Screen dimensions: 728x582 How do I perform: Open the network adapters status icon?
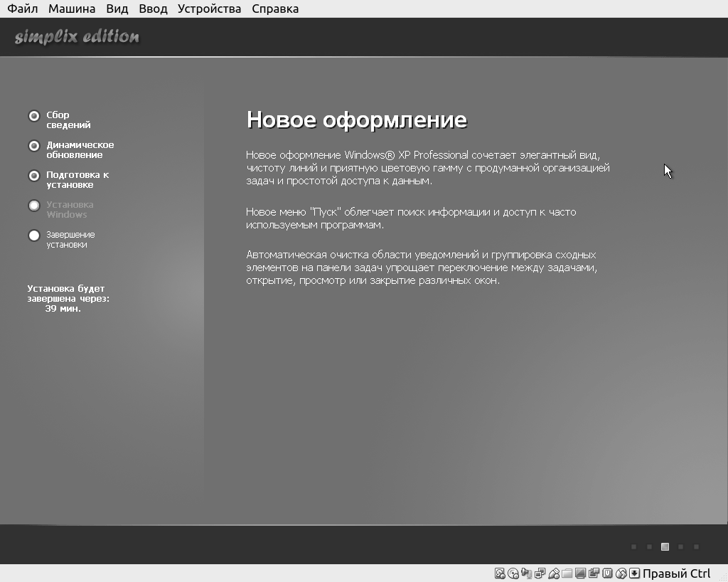[x=540, y=573]
